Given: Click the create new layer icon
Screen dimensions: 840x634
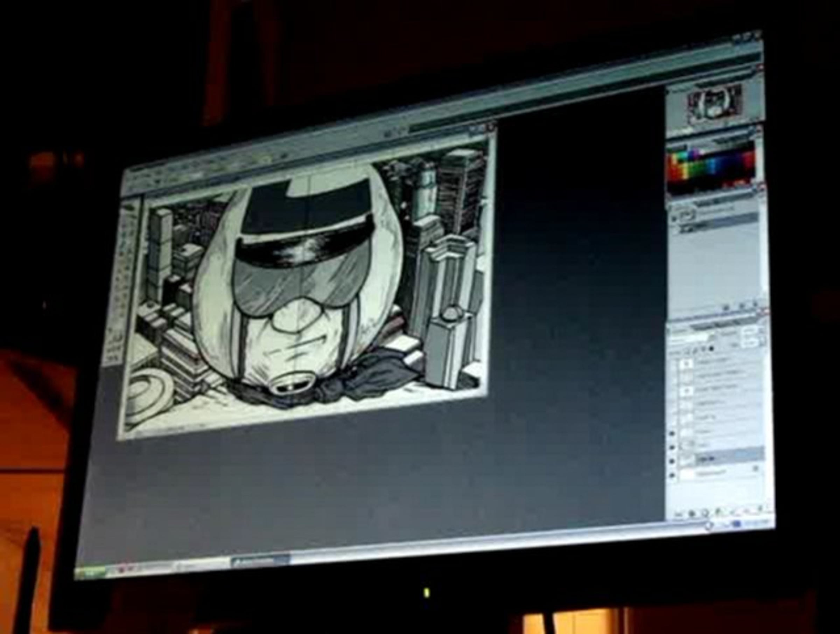Looking at the screenshot, I should [x=747, y=510].
